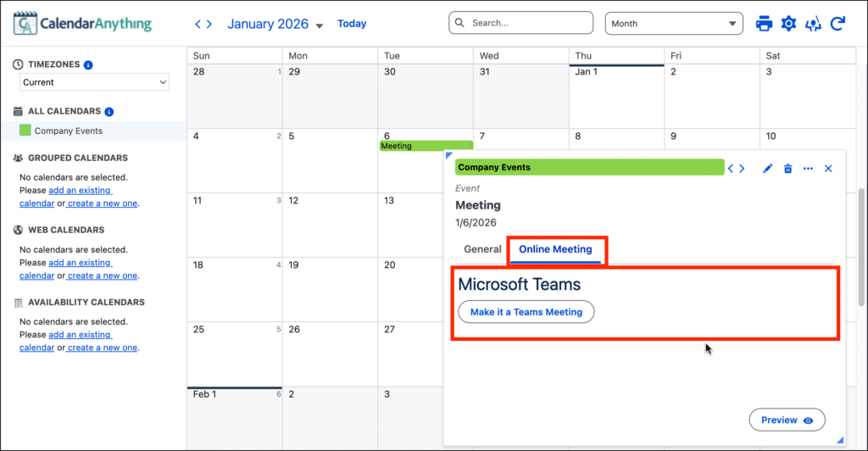Jump to Today in the calendar

pos(352,24)
